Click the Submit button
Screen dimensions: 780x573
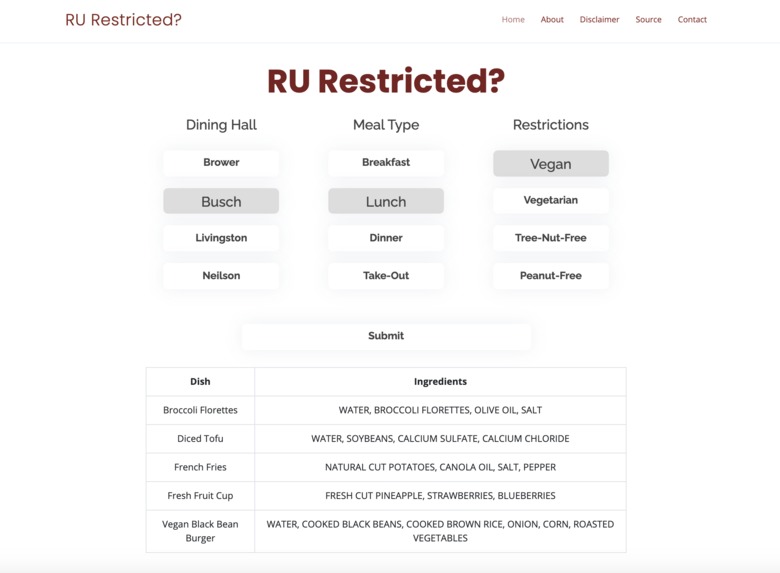point(386,336)
